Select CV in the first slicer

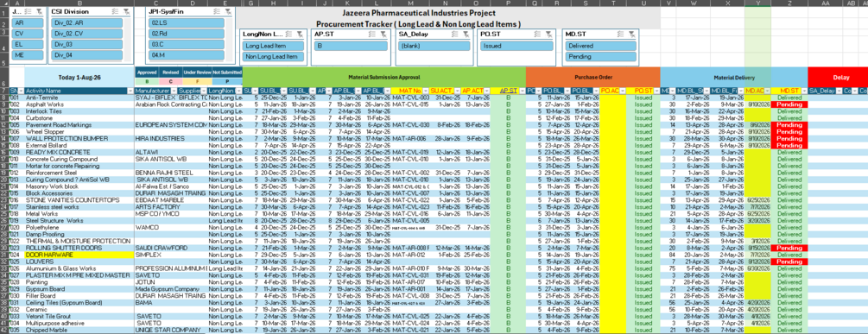tap(28, 34)
